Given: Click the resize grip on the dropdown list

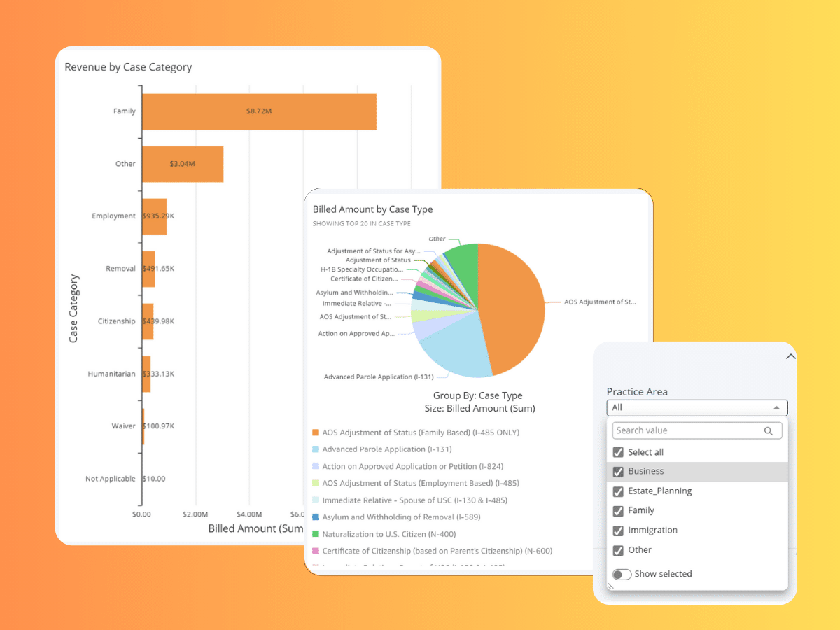Looking at the screenshot, I should 610,586.
